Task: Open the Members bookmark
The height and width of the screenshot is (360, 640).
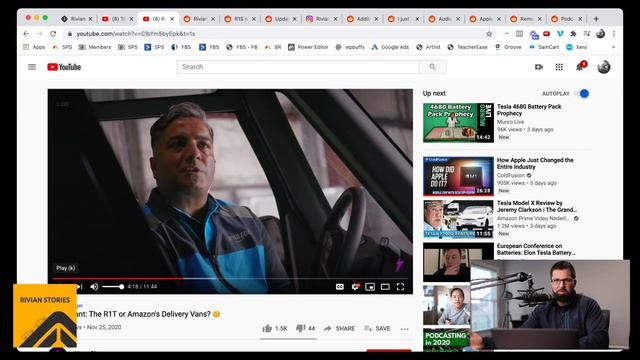Action: point(95,47)
